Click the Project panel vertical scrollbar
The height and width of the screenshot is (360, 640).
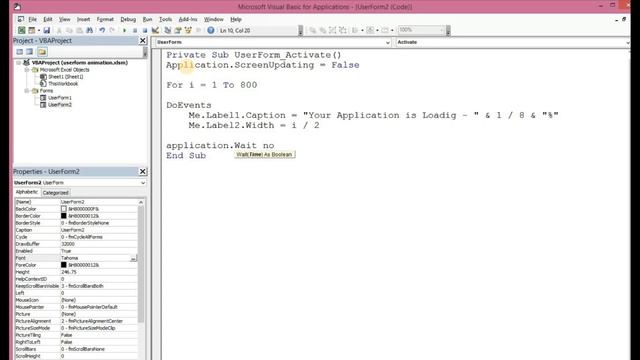[145, 52]
